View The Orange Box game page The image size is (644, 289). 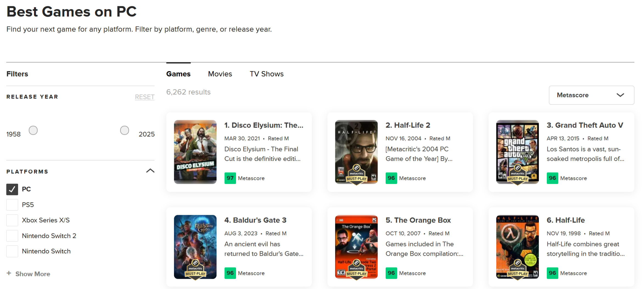coord(418,220)
